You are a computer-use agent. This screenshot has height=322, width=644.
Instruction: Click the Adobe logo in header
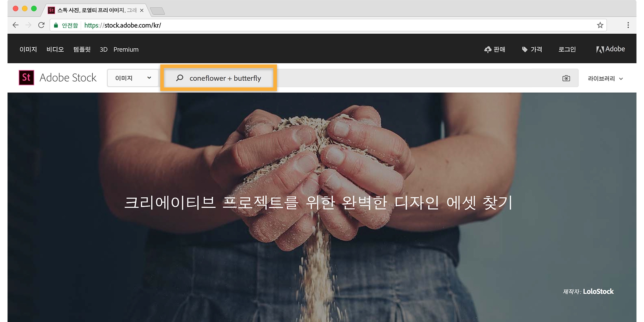point(610,49)
